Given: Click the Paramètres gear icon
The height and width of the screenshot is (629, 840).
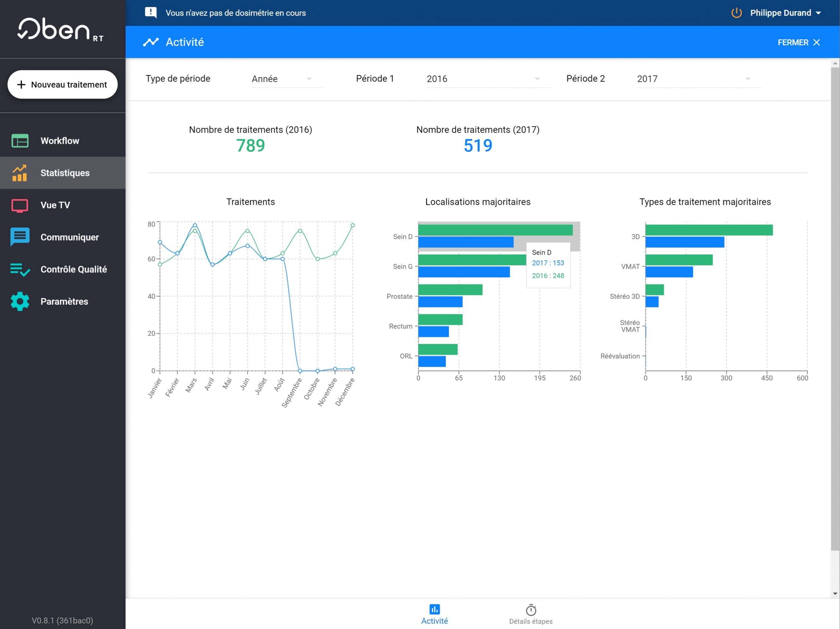Looking at the screenshot, I should (x=20, y=302).
